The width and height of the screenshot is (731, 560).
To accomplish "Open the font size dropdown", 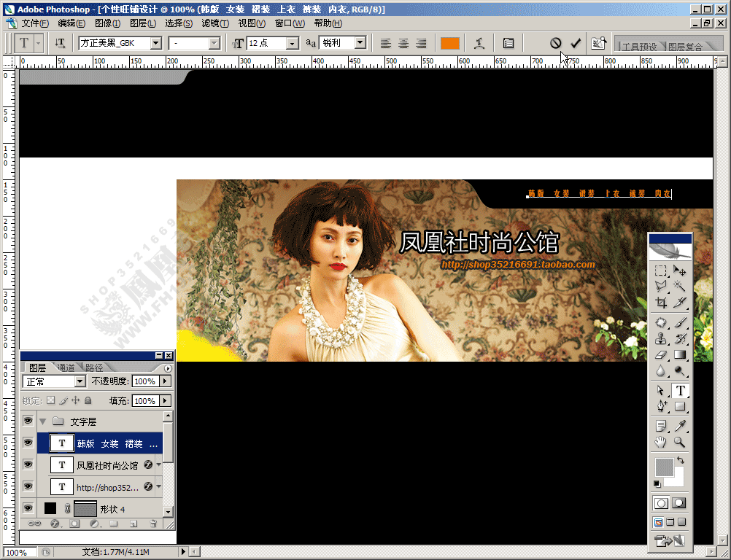I will click(x=293, y=43).
